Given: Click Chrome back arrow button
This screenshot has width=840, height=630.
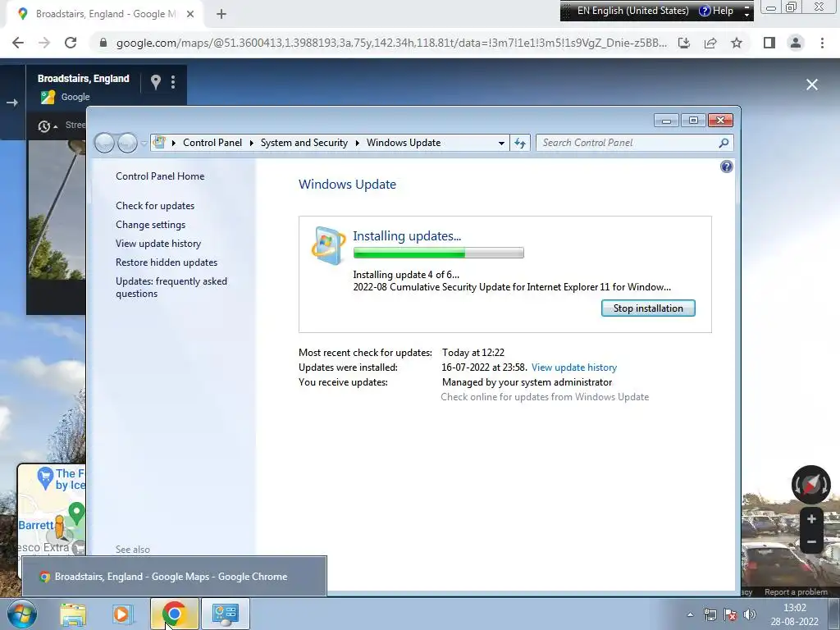Looking at the screenshot, I should pyautogui.click(x=18, y=43).
